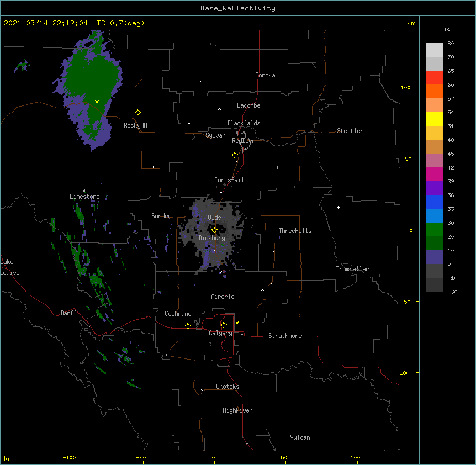
Task: Click the yellow diamond marker above Calgary
Action: click(x=224, y=325)
